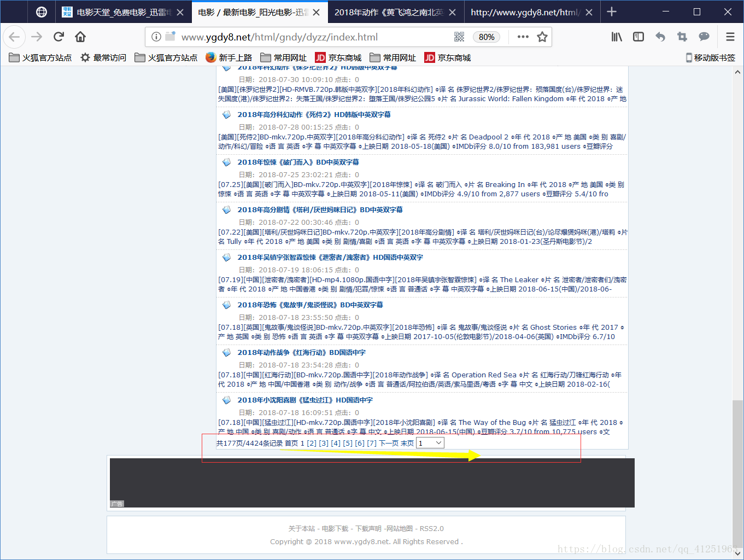
Task: Click 末页 last page link
Action: click(407, 443)
